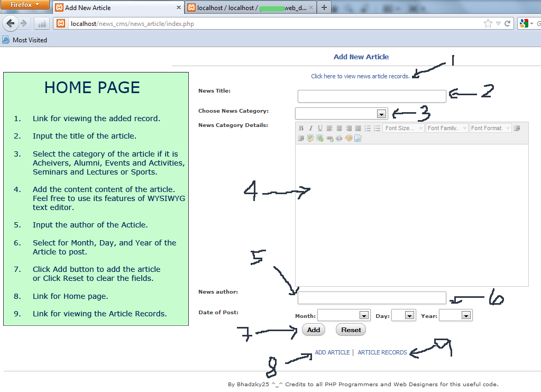Reload the page
This screenshot has width=541, height=392.
click(x=507, y=23)
